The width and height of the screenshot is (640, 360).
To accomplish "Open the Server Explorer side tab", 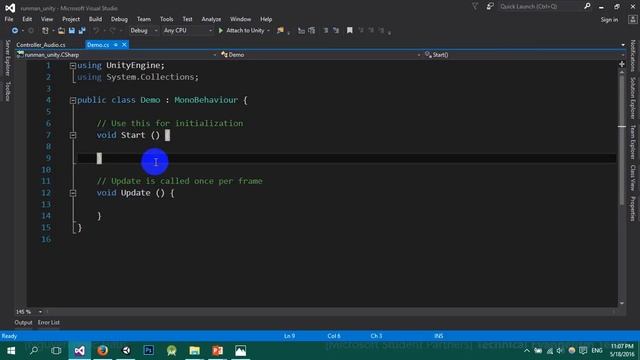I will [x=7, y=58].
